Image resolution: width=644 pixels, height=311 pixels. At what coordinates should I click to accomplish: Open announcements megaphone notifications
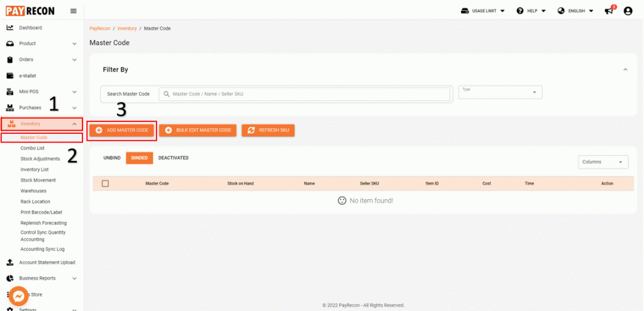609,11
